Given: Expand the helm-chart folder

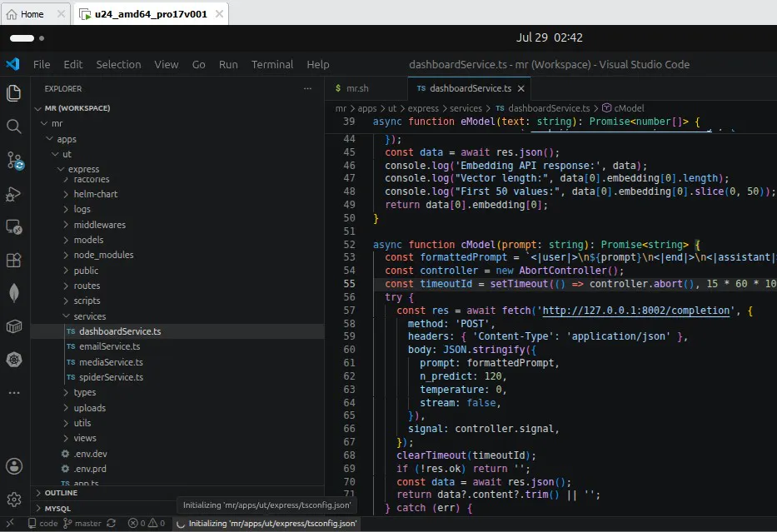Looking at the screenshot, I should pyautogui.click(x=66, y=194).
